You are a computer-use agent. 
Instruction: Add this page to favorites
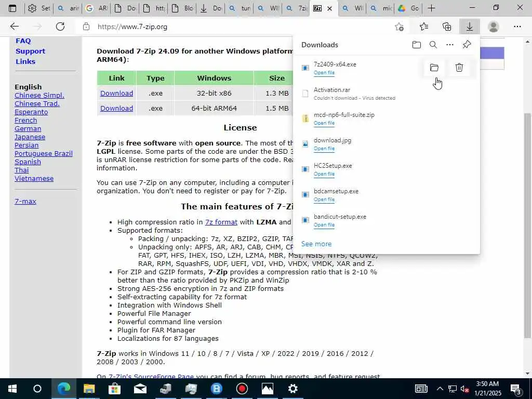400,26
